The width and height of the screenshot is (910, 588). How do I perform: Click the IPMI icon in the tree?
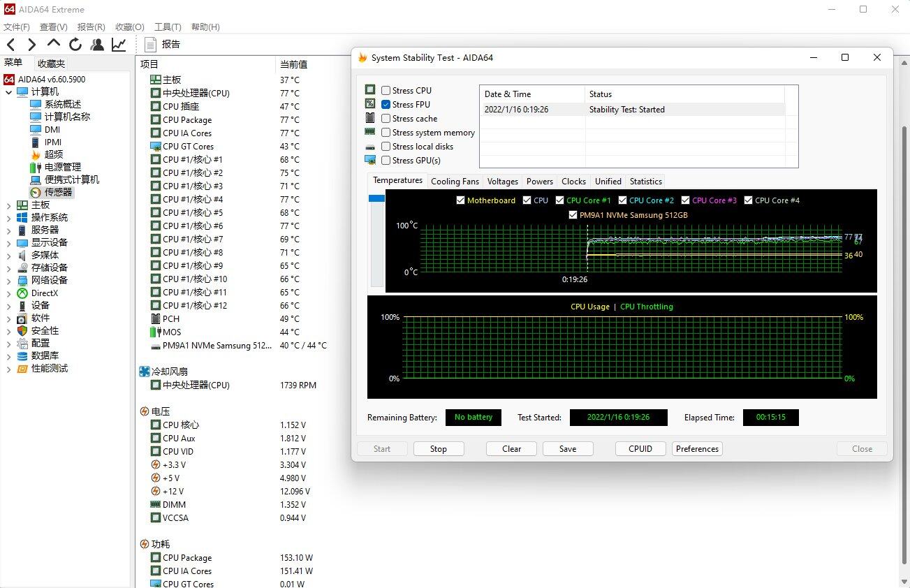36,142
